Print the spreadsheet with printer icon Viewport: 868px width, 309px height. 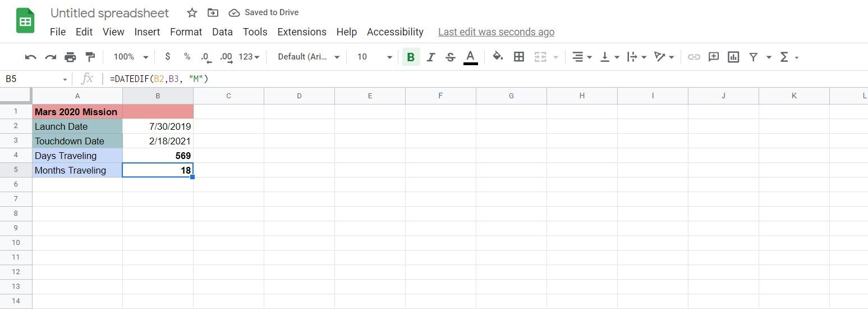(70, 57)
